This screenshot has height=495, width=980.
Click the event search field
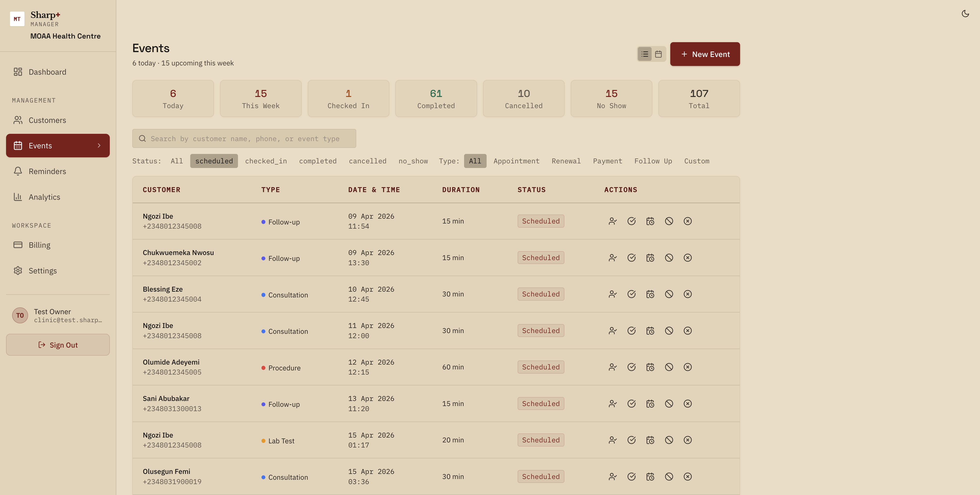(244, 138)
